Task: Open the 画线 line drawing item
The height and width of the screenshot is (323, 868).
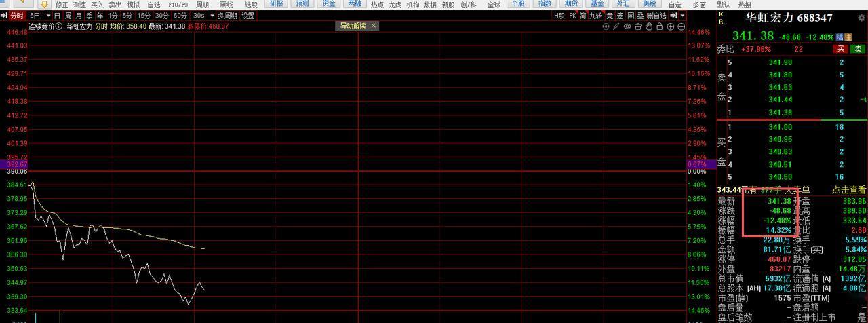Action: pos(226,5)
